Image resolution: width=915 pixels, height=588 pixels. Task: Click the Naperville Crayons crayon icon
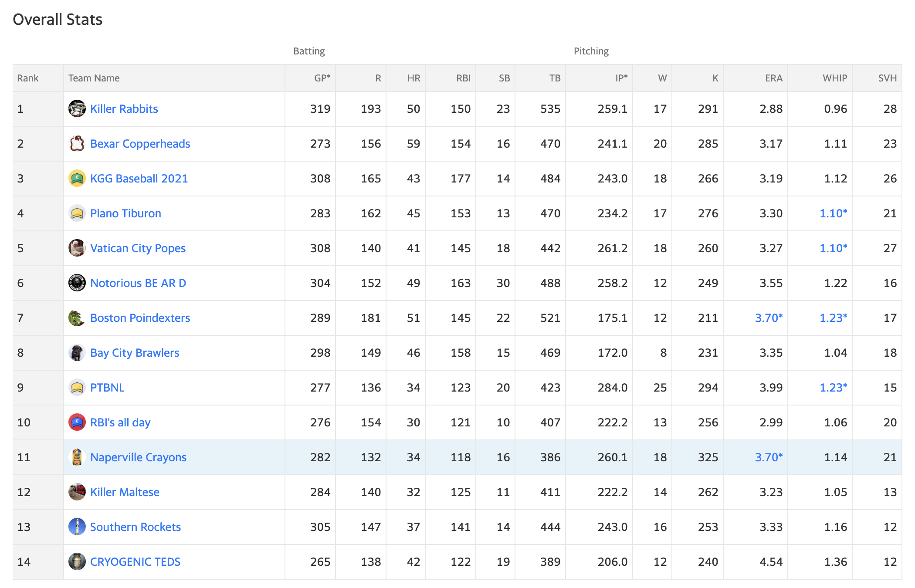[x=77, y=457]
